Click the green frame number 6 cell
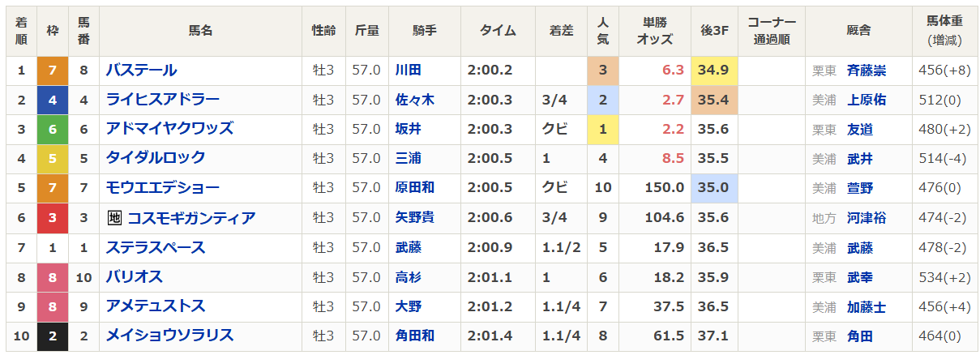Viewport: 980px width, 355px height. pos(52,129)
